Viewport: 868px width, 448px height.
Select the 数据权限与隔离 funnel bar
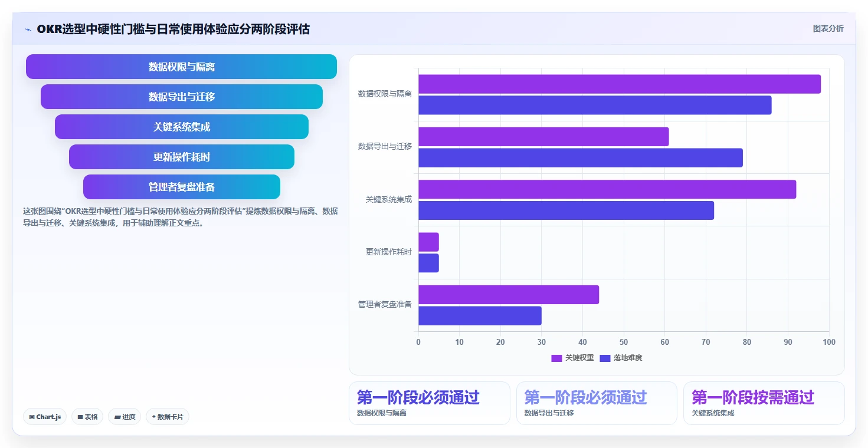pos(181,67)
